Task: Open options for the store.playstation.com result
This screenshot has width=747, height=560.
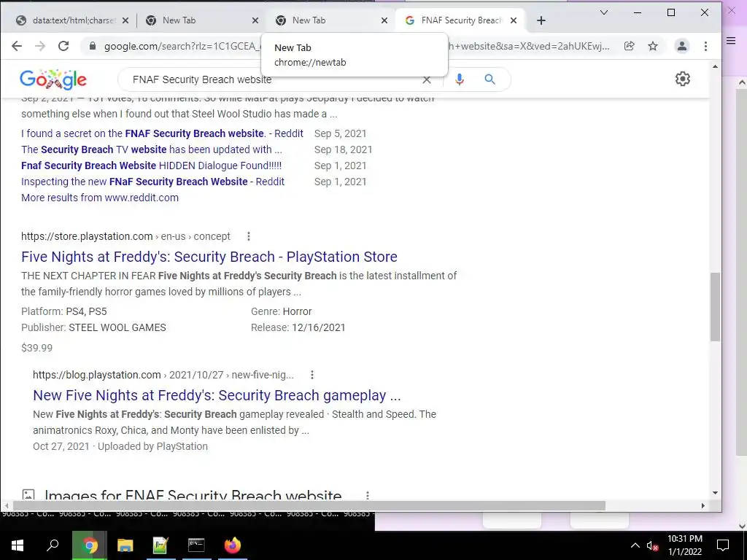Action: tap(248, 236)
